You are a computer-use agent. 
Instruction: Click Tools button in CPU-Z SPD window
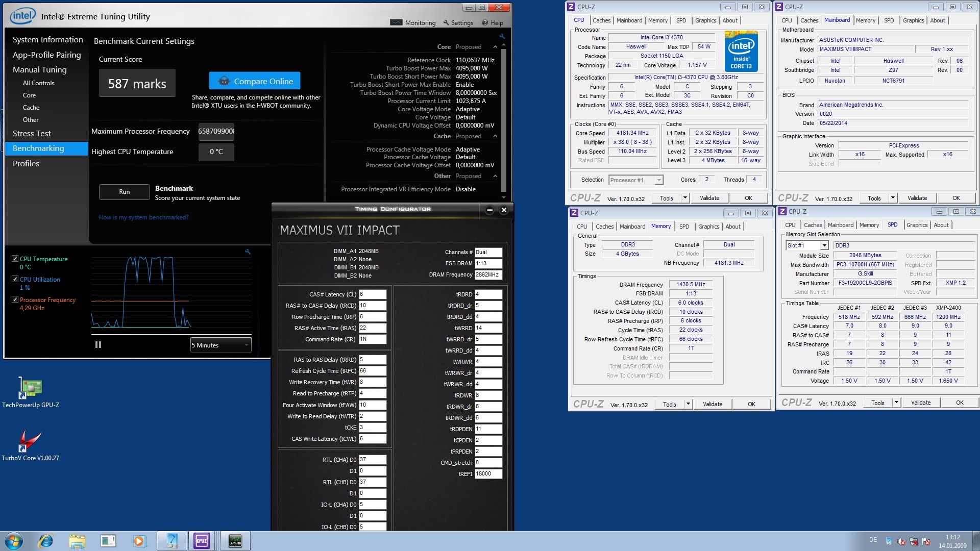(x=877, y=403)
